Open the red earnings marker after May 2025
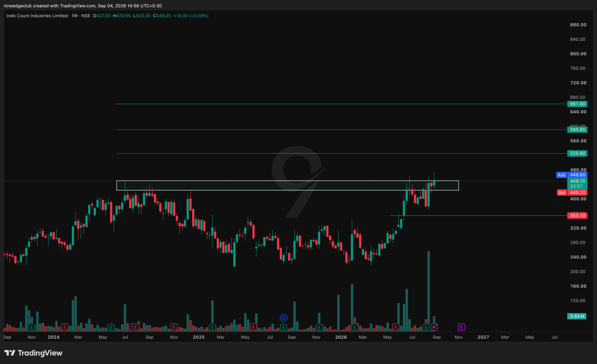 click(253, 327)
